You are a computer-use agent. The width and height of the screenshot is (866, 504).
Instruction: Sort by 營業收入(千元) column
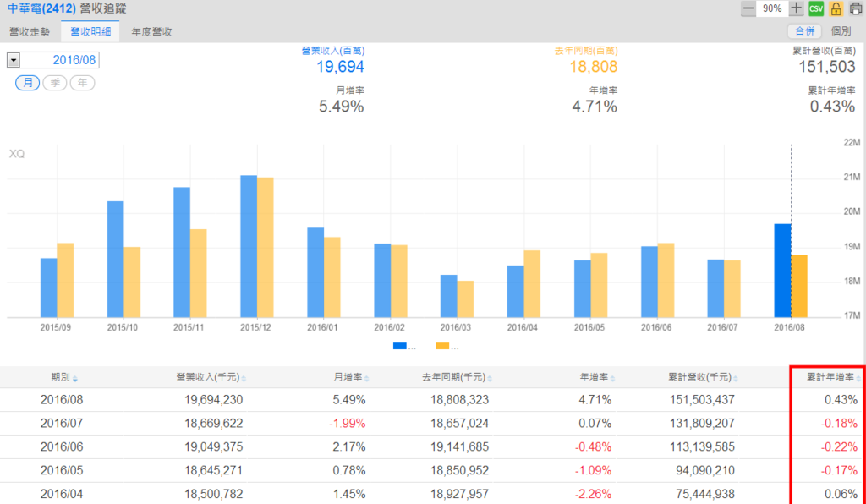[211, 378]
